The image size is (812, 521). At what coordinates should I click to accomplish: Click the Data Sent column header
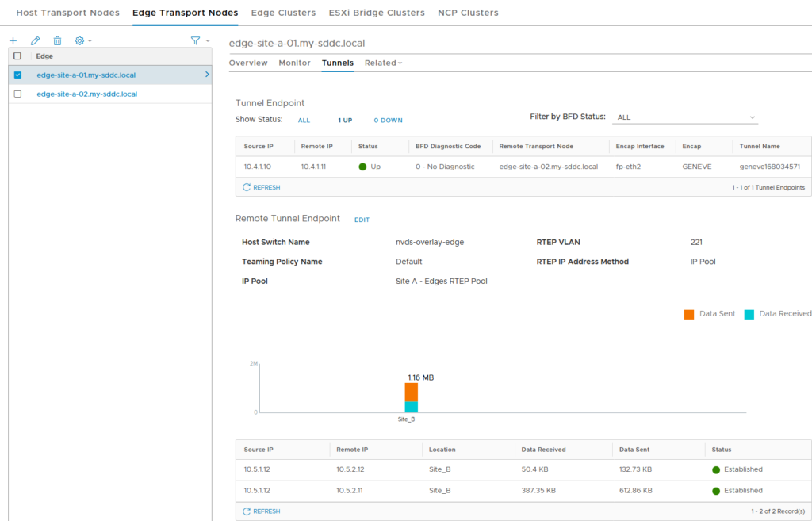tap(634, 450)
